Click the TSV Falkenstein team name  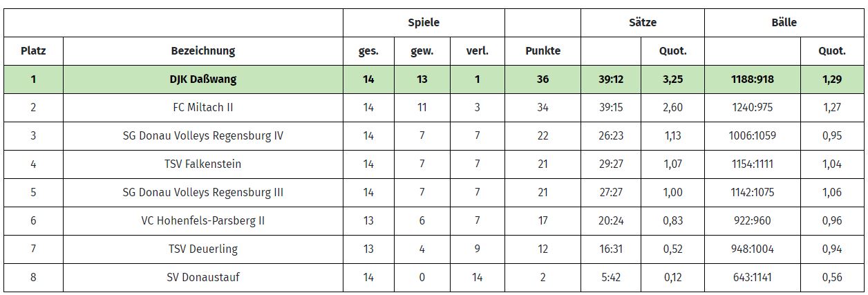pos(202,164)
